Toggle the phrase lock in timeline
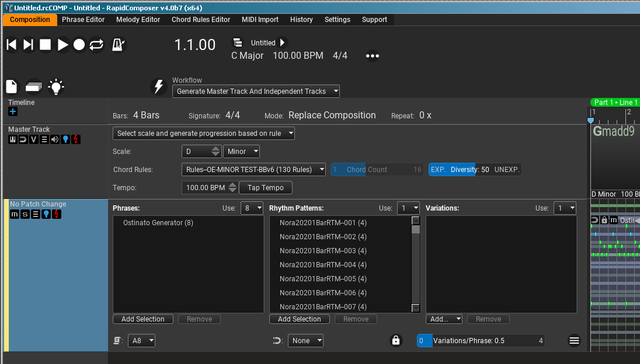The width and height of the screenshot is (640, 364). [x=604, y=220]
